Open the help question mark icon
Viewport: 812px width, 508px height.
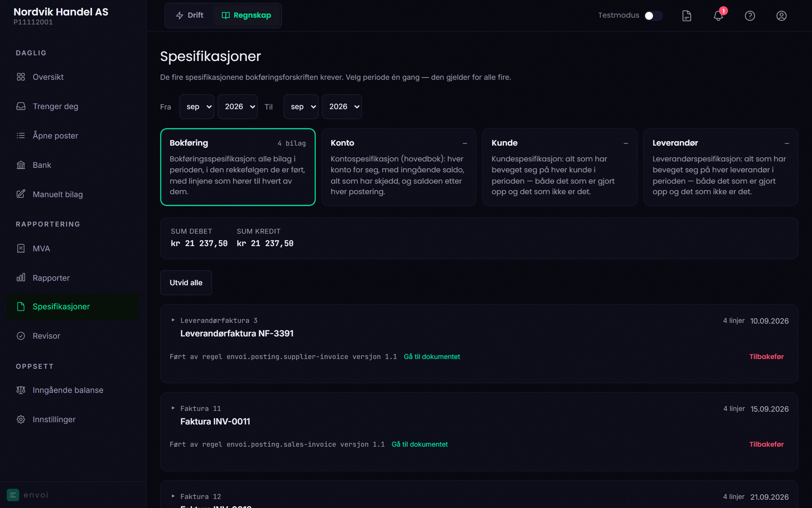(750, 15)
